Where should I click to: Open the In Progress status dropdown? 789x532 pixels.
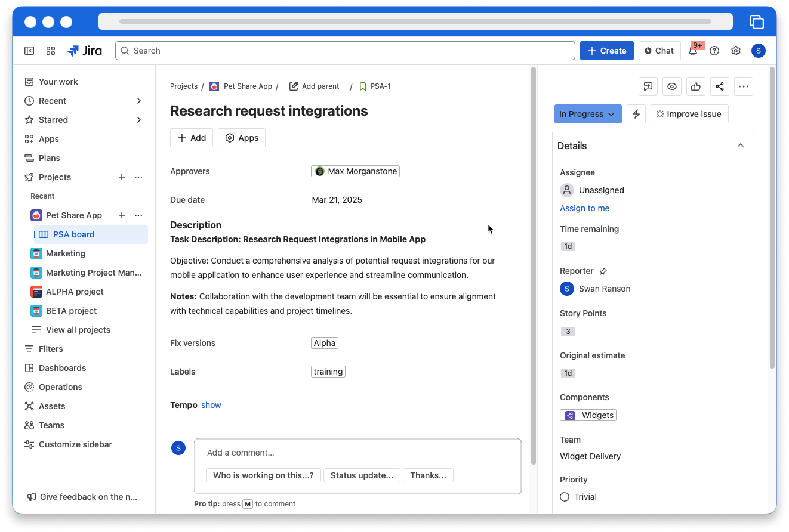[x=588, y=114]
